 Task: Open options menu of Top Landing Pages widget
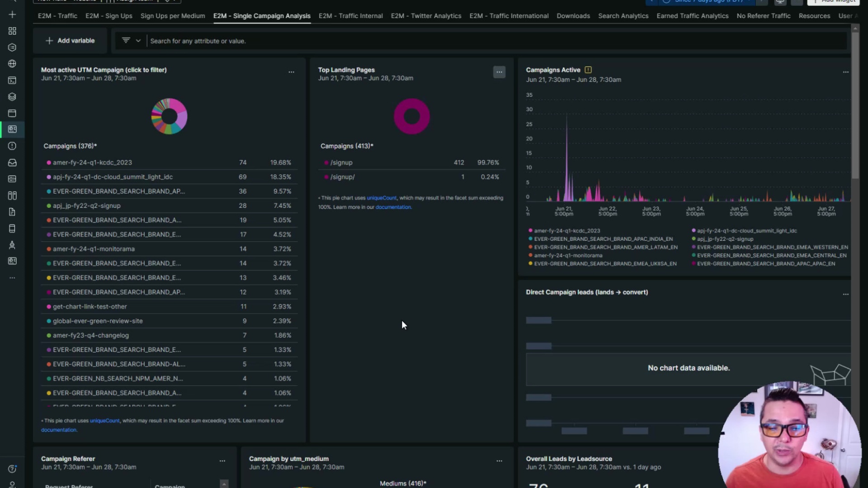[x=499, y=72]
